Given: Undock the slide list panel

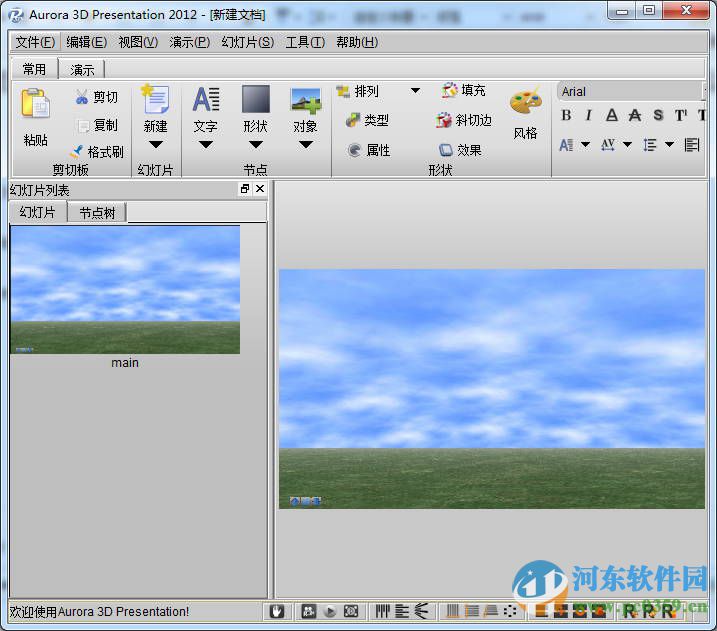Looking at the screenshot, I should [x=245, y=188].
